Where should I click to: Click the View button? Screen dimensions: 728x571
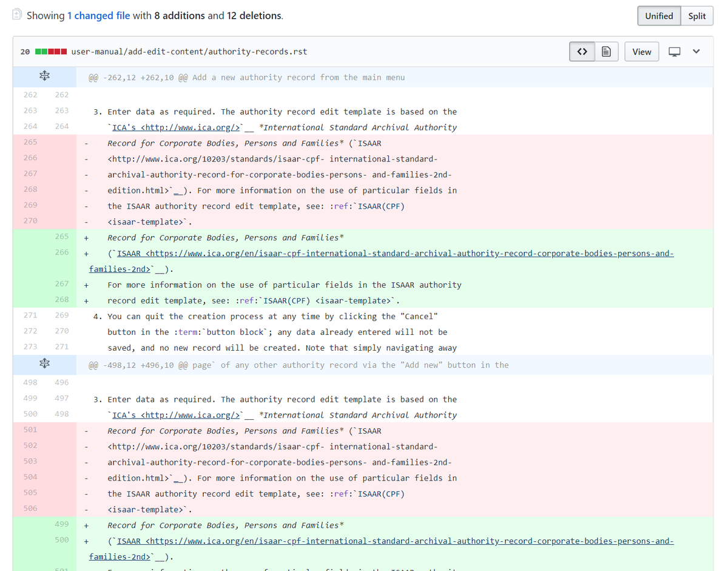[641, 52]
